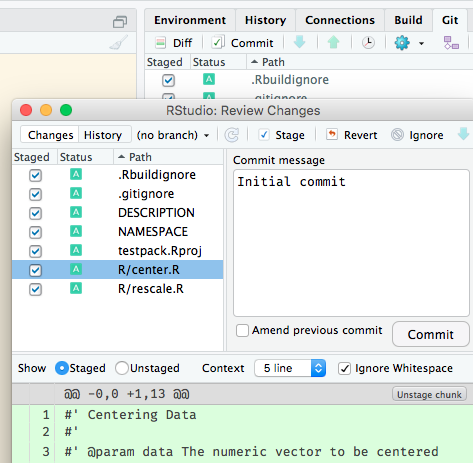Click the Pull arrow in Review Changes toolbar
Screen dimensions: 473x463
pos(463,134)
